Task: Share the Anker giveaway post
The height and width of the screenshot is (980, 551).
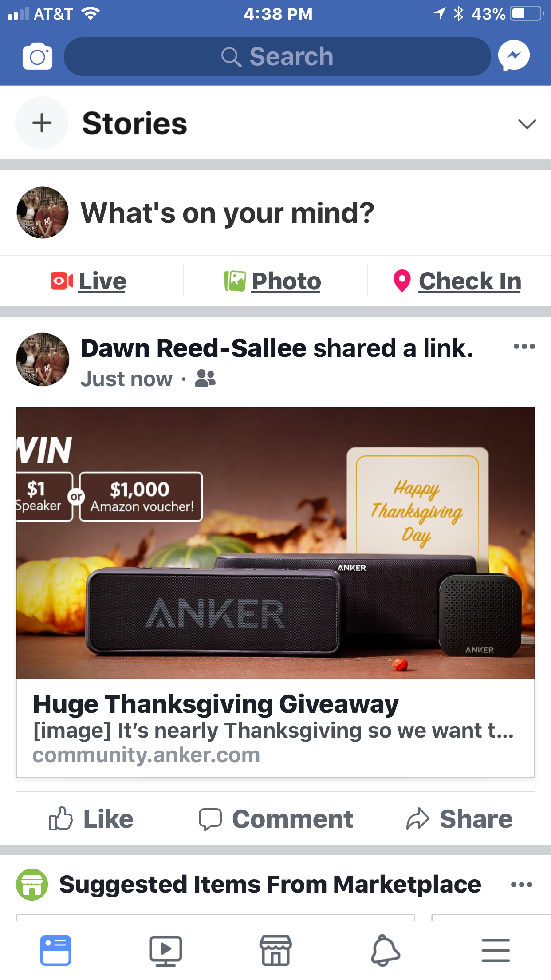Action: [x=459, y=819]
